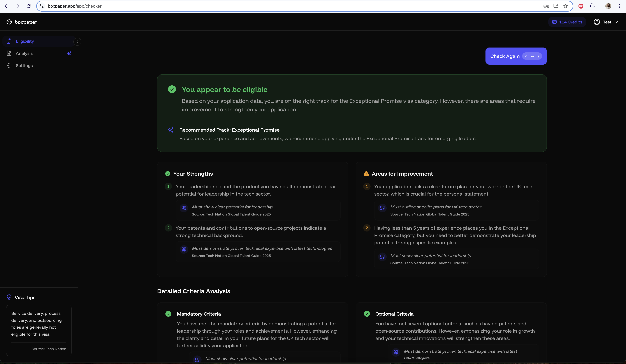Click the ABP extension icon in browser toolbar

pyautogui.click(x=581, y=6)
